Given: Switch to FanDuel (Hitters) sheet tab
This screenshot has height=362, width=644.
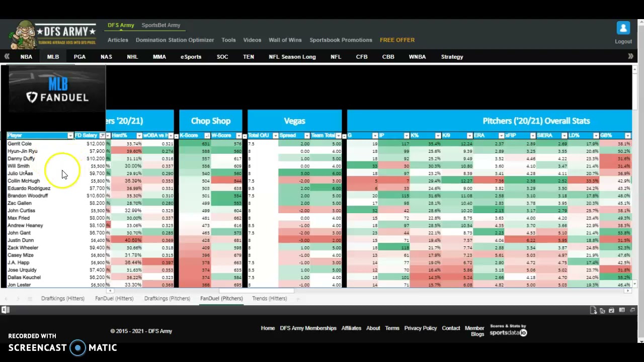Looking at the screenshot, I should click(114, 299).
